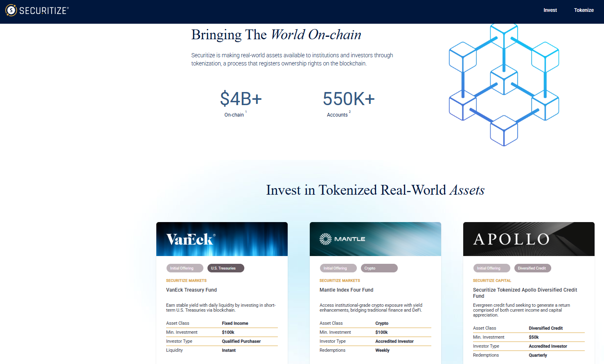604x364 pixels.
Task: Click Securitize Markets label on VanEck card
Action: [x=186, y=281]
